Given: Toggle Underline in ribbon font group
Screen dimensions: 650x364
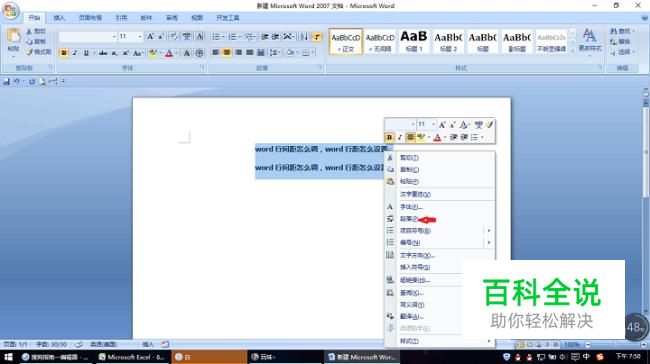Looking at the screenshot, I should point(86,53).
